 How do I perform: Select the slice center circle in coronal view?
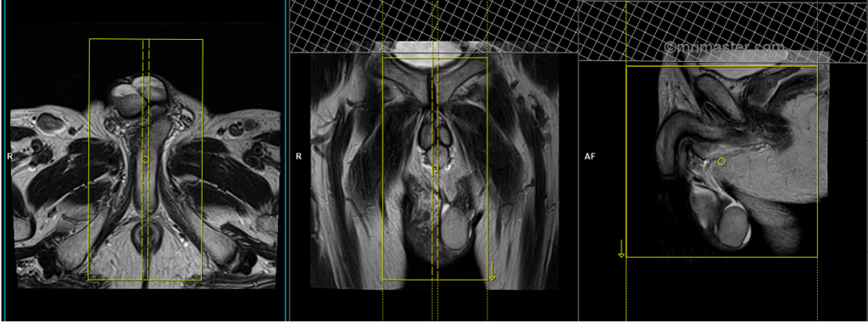coord(435,169)
